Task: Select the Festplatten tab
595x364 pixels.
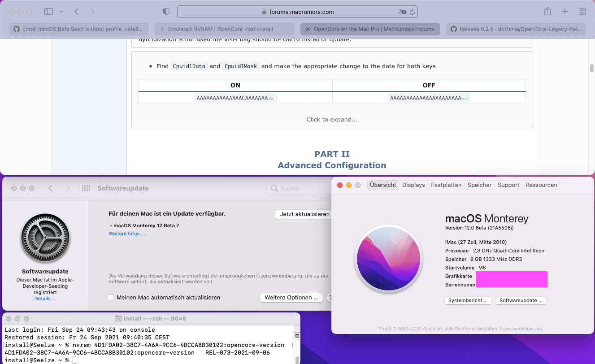Action: point(446,185)
